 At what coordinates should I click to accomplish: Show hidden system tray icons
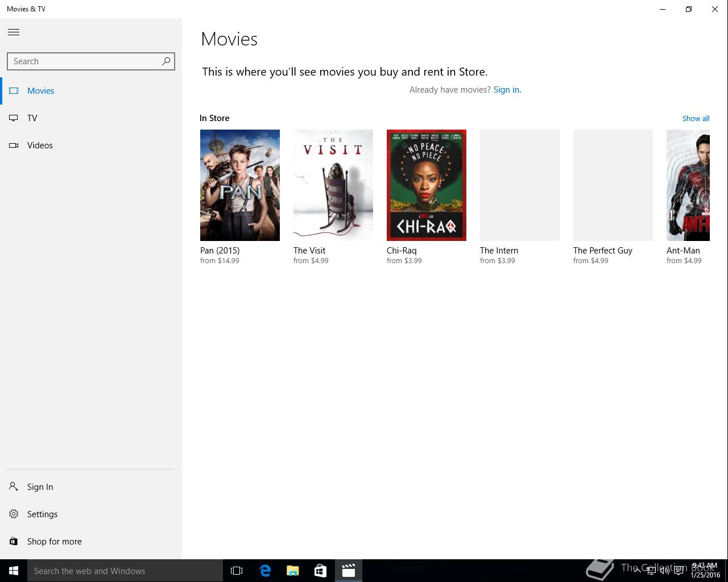[x=638, y=571]
